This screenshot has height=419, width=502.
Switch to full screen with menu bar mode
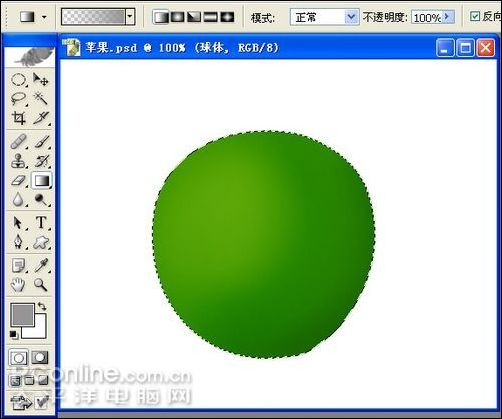pyautogui.click(x=29, y=380)
